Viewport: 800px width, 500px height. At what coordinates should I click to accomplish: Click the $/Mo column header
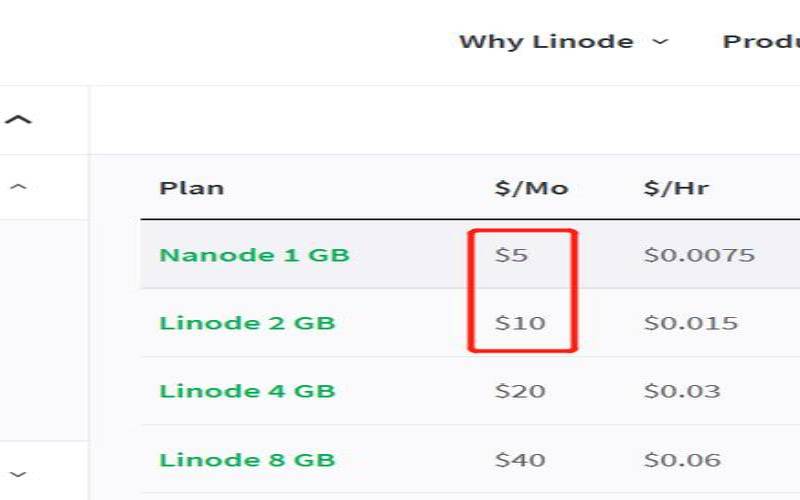(531, 188)
